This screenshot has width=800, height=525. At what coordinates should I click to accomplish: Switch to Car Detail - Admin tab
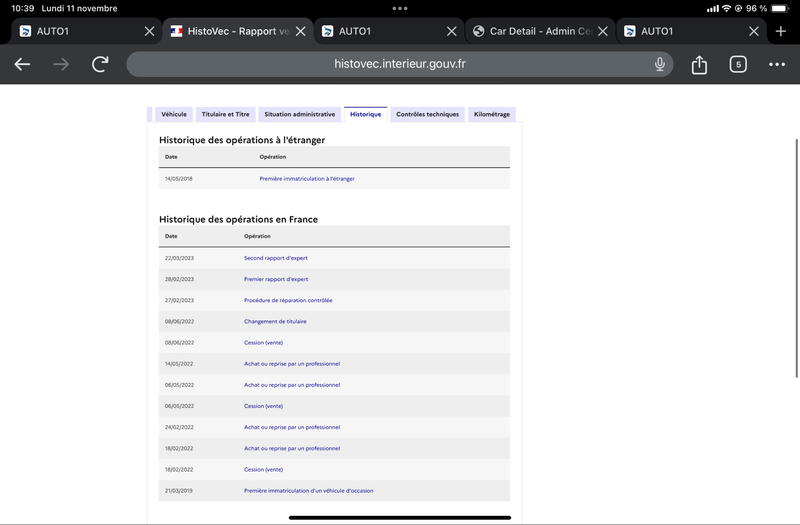(533, 31)
